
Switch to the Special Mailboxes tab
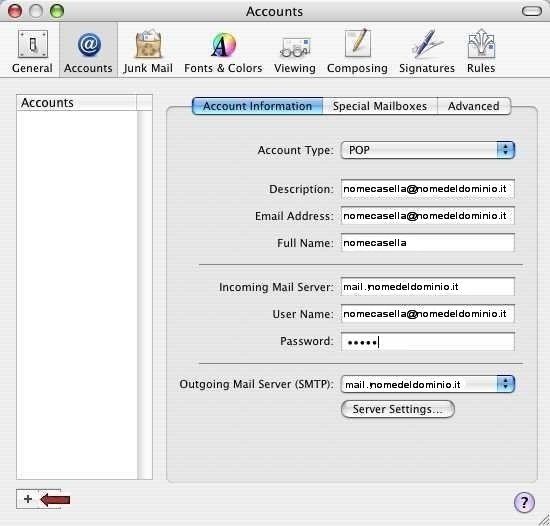point(380,106)
